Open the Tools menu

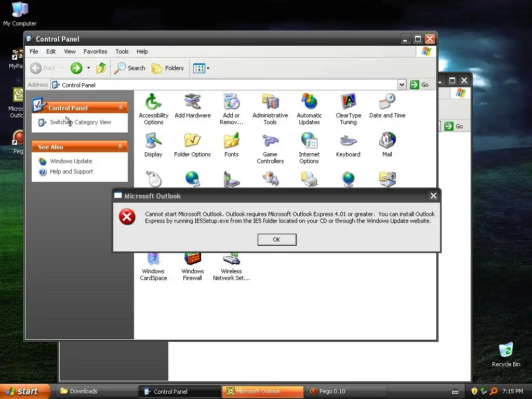(x=122, y=51)
